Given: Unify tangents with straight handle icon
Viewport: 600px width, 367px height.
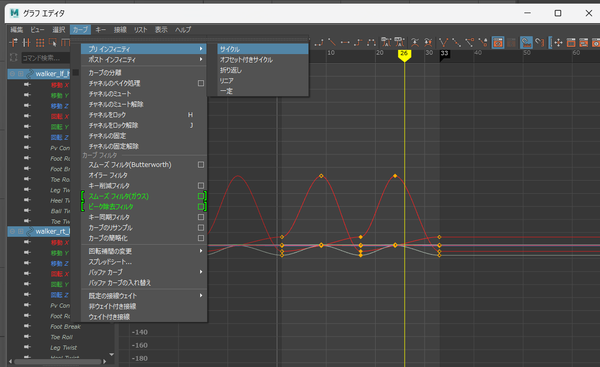Looking at the screenshot, I should 457,42.
